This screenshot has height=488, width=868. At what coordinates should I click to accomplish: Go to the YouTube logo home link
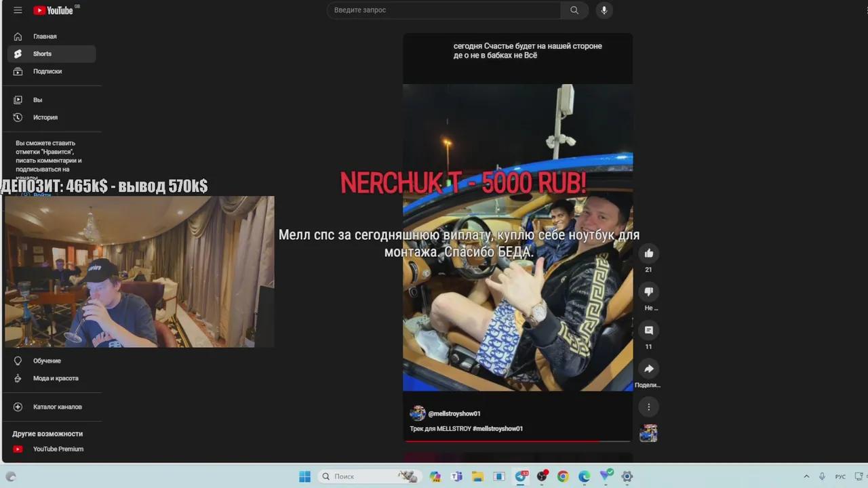coord(53,10)
